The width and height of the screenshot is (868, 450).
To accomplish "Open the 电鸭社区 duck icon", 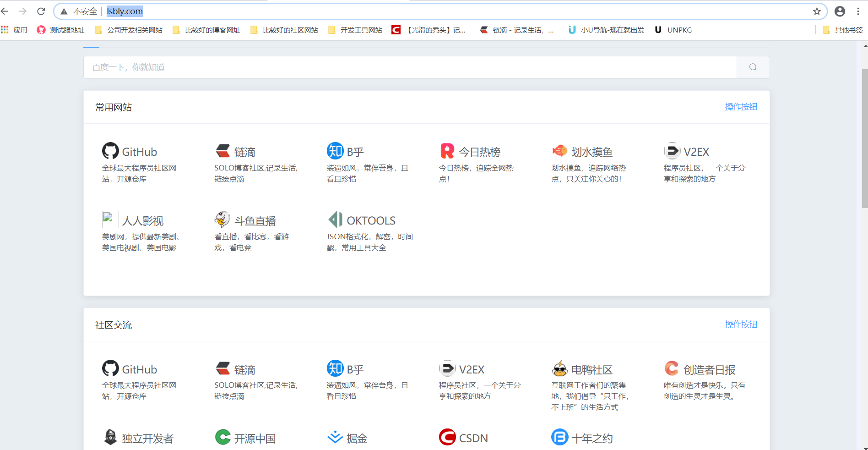I will pyautogui.click(x=559, y=368).
